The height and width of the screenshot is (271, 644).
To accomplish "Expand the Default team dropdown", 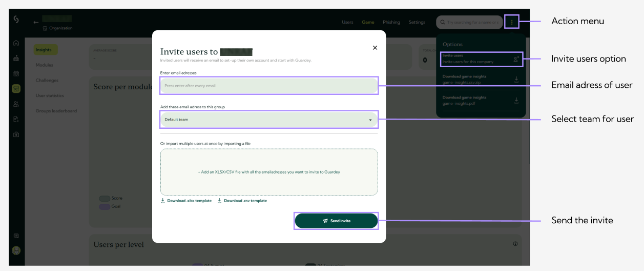I will coord(269,120).
